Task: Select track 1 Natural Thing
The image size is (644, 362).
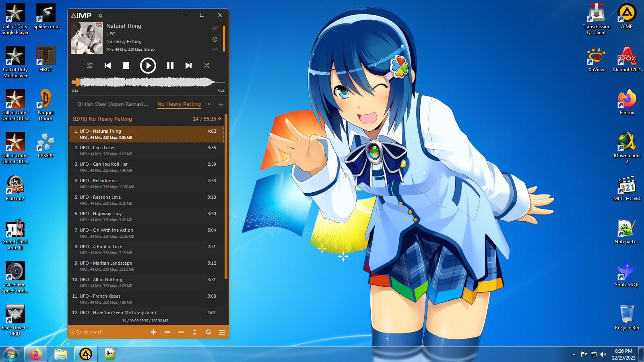Action: tap(146, 134)
